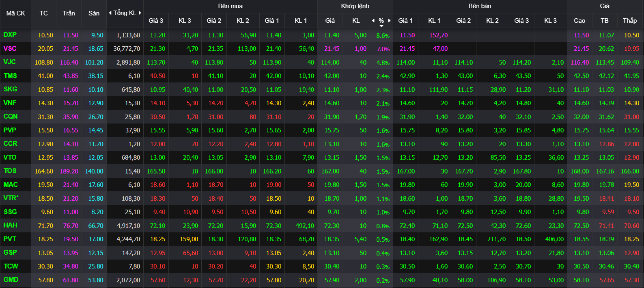Click floor price 53.80 in GMD row
This screenshot has height=288, width=644.
[96, 280]
